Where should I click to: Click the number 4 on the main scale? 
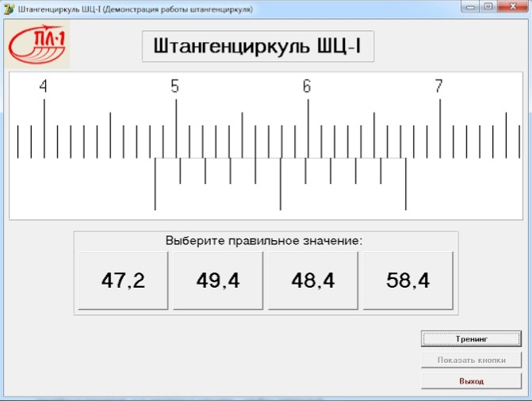point(43,86)
